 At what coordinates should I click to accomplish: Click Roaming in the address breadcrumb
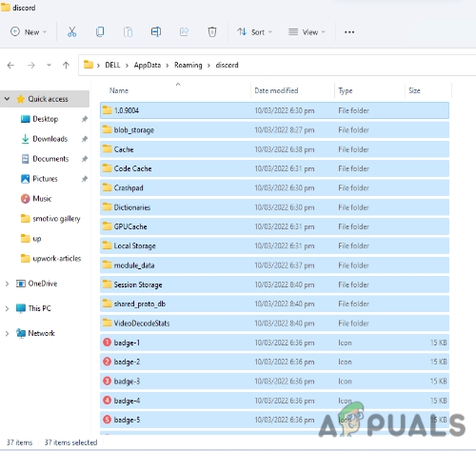coord(188,65)
